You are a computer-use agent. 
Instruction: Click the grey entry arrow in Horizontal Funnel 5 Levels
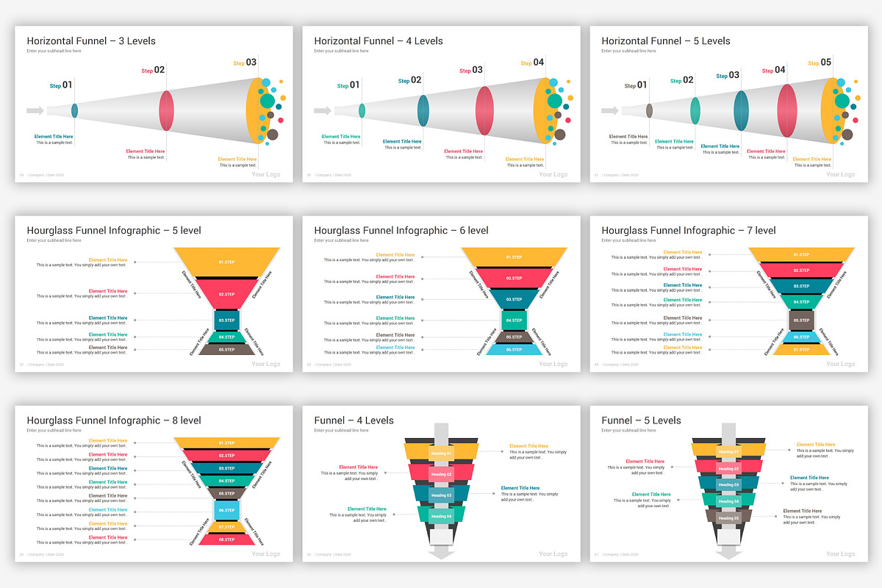tap(610, 111)
